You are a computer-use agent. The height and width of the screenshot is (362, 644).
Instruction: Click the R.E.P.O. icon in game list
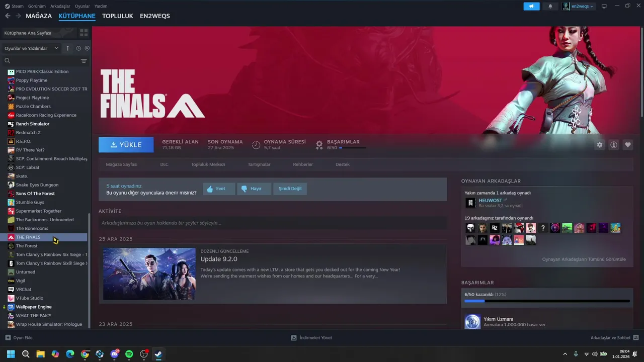(11, 141)
